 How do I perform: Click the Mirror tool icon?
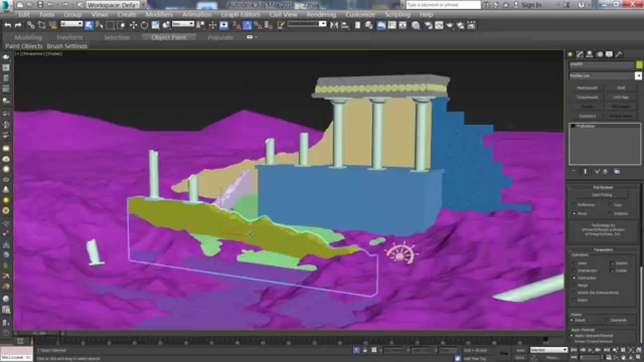(334, 25)
